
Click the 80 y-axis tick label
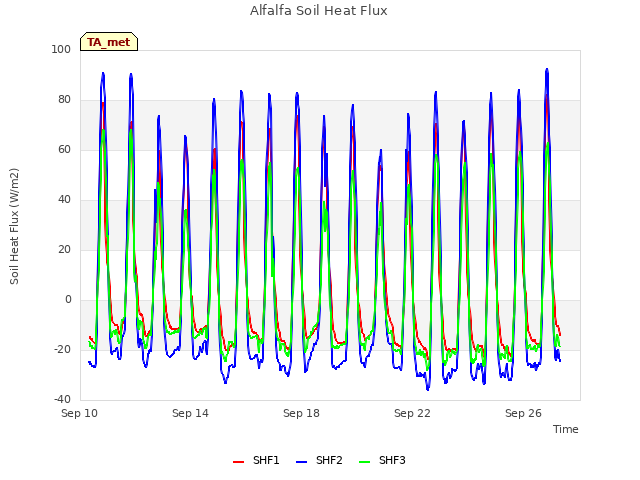(x=64, y=100)
